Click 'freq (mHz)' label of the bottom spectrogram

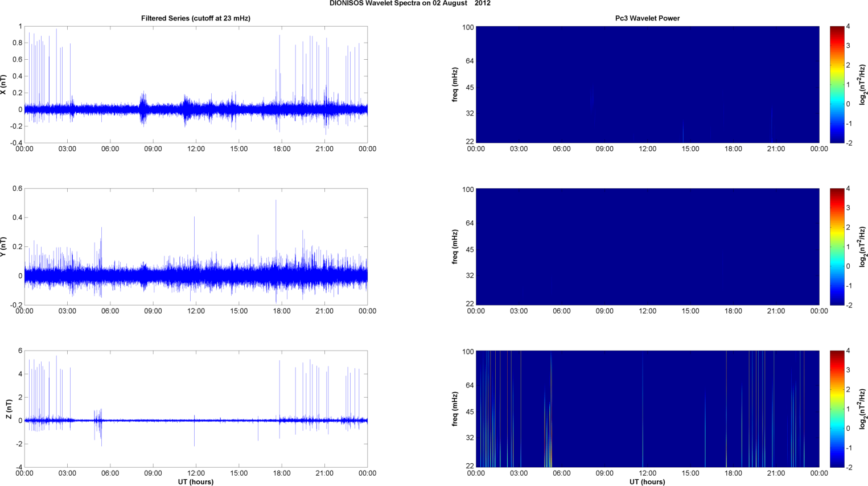(x=455, y=409)
